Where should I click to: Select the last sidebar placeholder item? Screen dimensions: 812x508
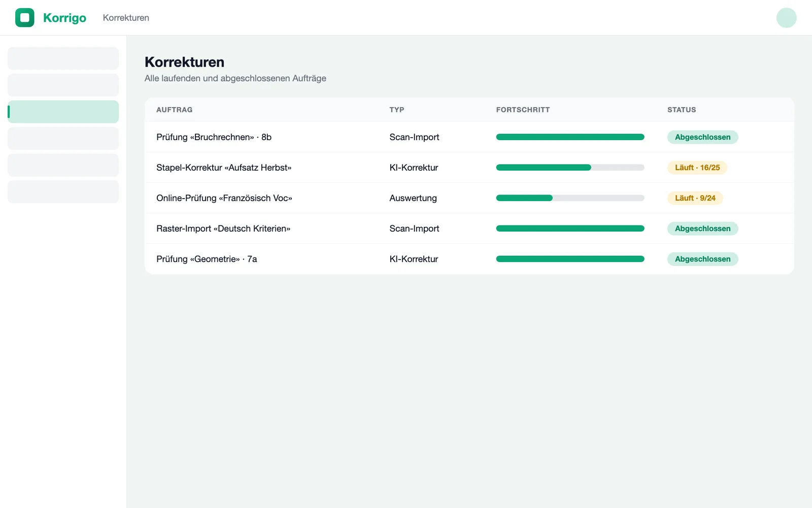(x=63, y=192)
